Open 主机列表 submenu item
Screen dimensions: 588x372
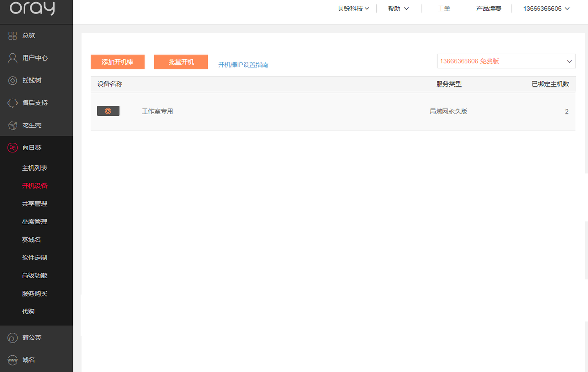(35, 168)
